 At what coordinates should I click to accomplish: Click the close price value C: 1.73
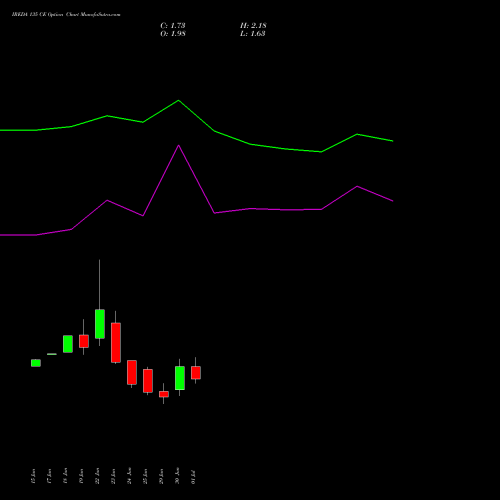(x=173, y=26)
